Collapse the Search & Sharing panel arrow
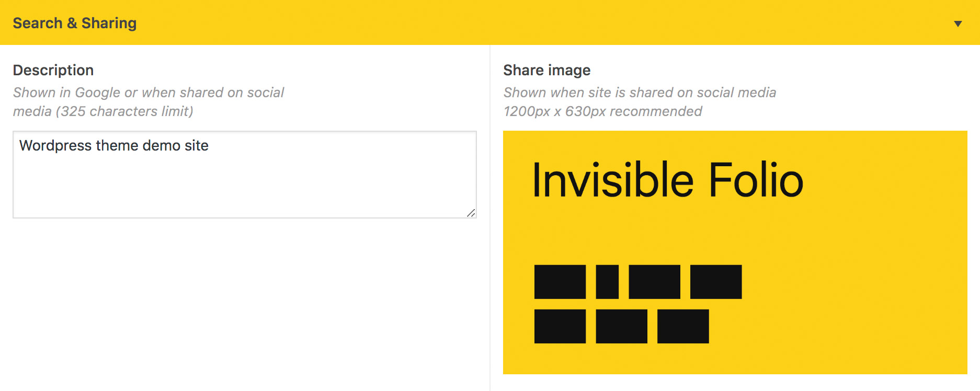The width and height of the screenshot is (980, 391). pyautogui.click(x=958, y=24)
